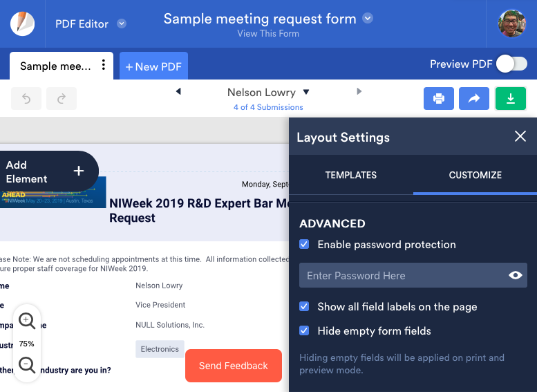
Task: Switch to the CUSTOMIZE tab
Action: [x=475, y=175]
